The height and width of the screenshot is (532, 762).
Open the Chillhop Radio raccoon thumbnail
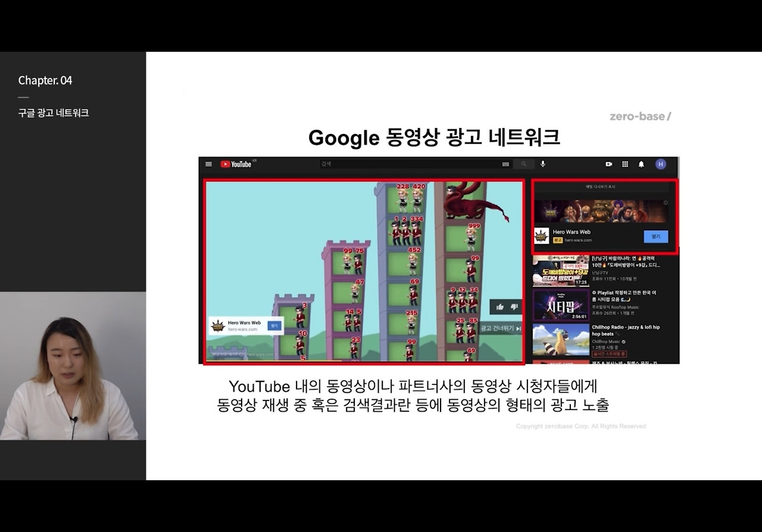(561, 340)
